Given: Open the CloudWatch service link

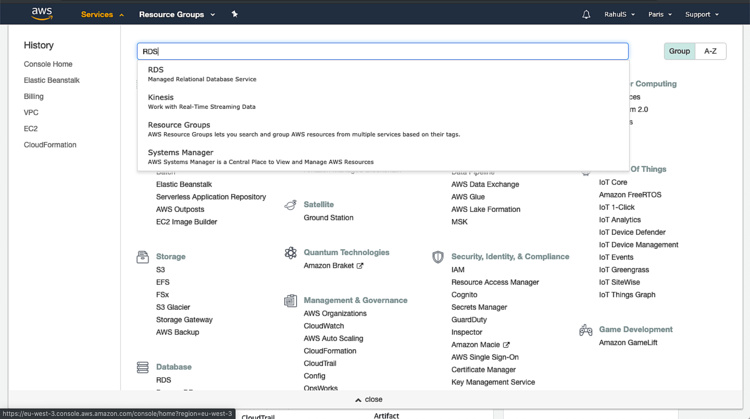Looking at the screenshot, I should click(x=323, y=326).
